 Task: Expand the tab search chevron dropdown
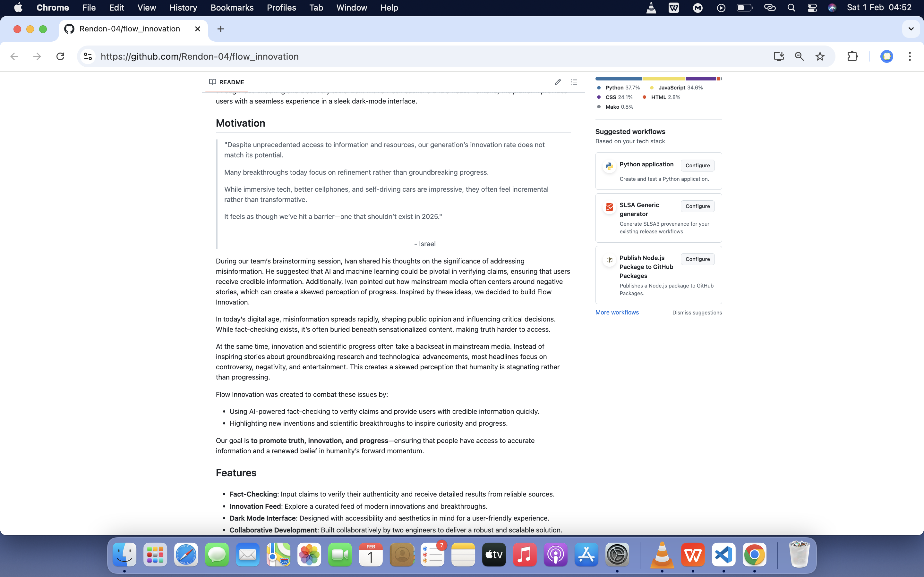point(911,29)
